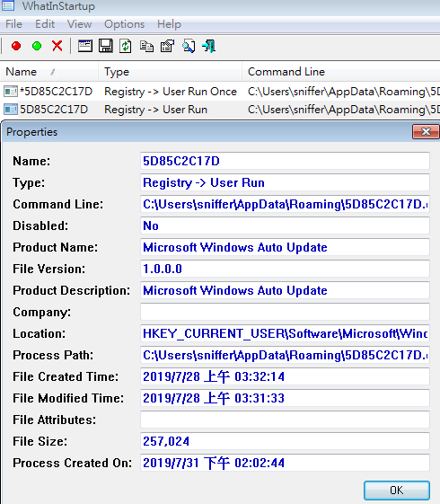
Task: Click the Find magnifier toolbar icon
Action: click(x=189, y=46)
